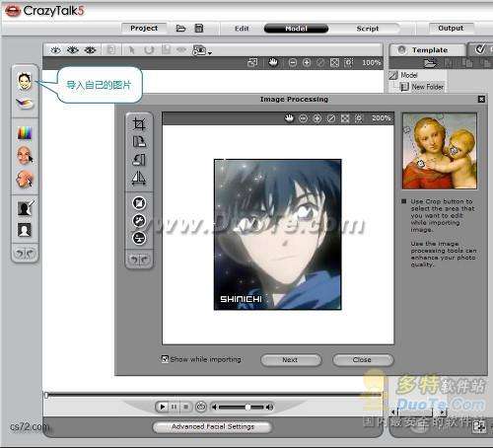Stop the playback

(185, 407)
